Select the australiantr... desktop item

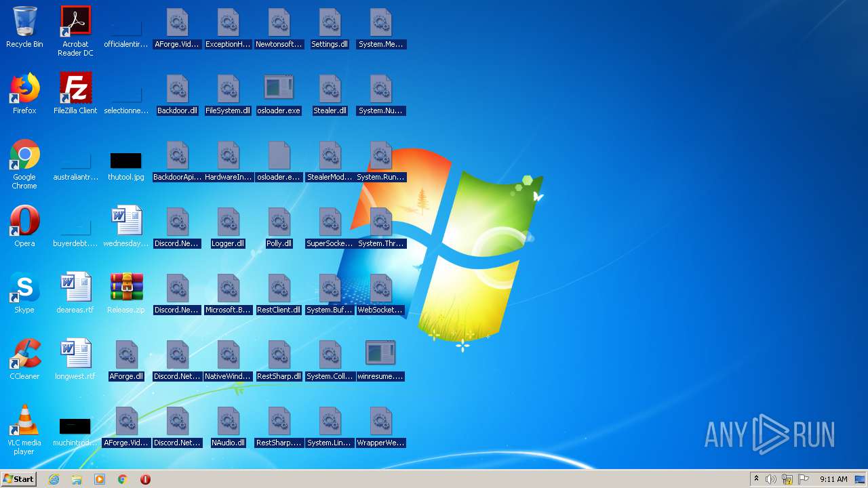(x=75, y=164)
